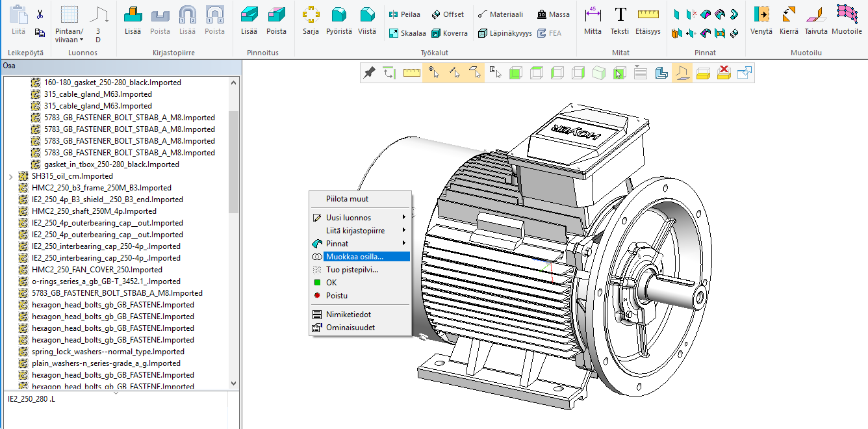Image resolution: width=868 pixels, height=429 pixels.
Task: Select HMC2_250_FAN_COVER_250.Imported in the tree
Action: pos(97,270)
